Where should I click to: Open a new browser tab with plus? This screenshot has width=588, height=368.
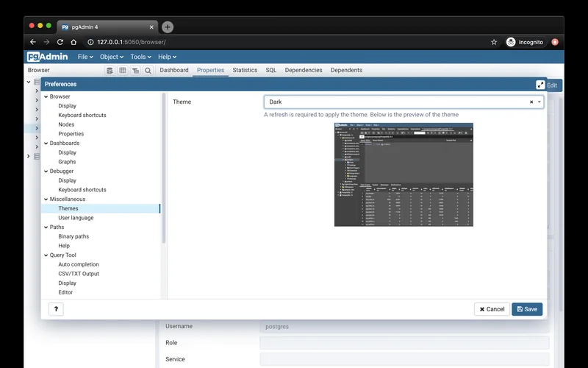pyautogui.click(x=168, y=27)
